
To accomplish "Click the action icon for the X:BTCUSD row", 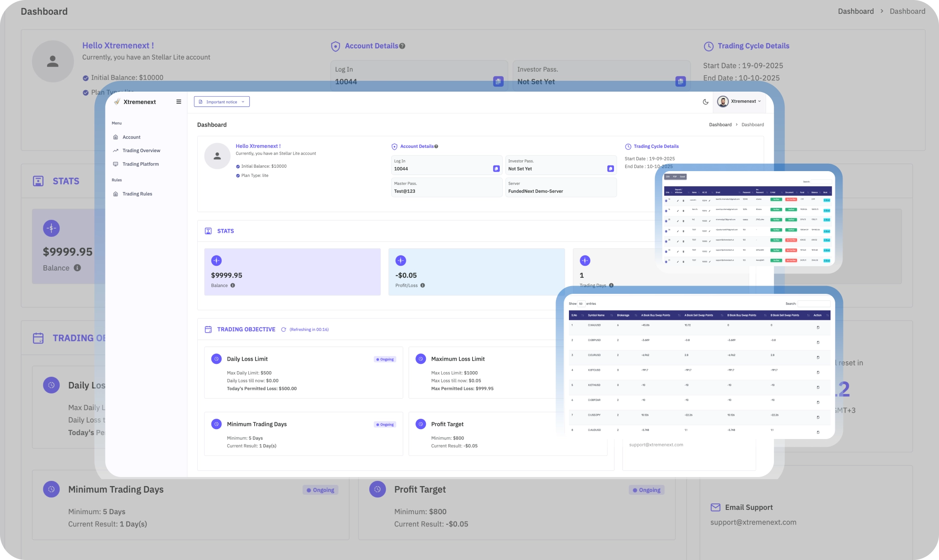I will coord(818,372).
